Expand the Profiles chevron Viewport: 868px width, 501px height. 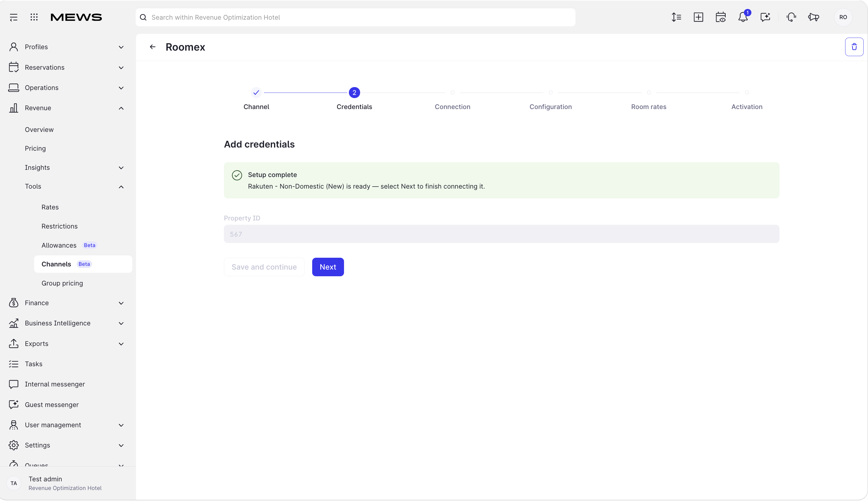(121, 47)
